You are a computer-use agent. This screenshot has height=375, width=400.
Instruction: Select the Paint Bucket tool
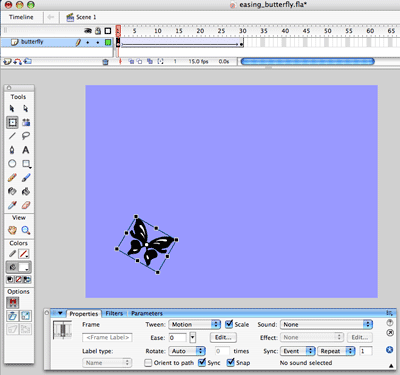(x=26, y=191)
